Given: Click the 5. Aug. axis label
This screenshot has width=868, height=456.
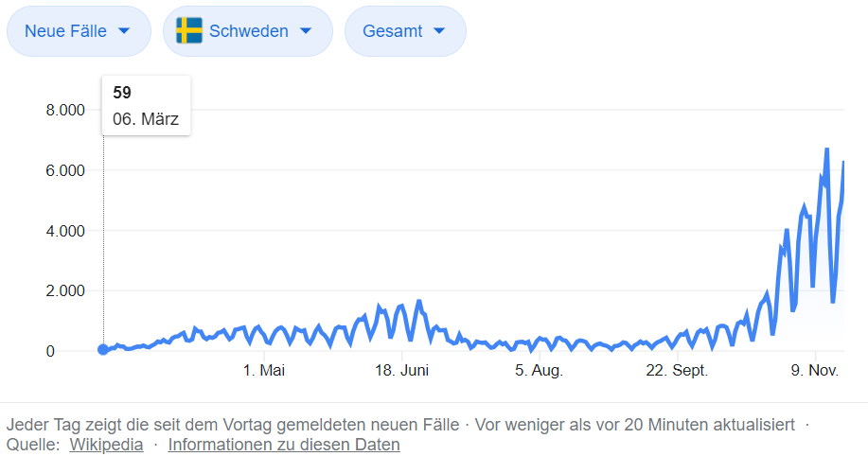Looking at the screenshot, I should coord(540,371).
